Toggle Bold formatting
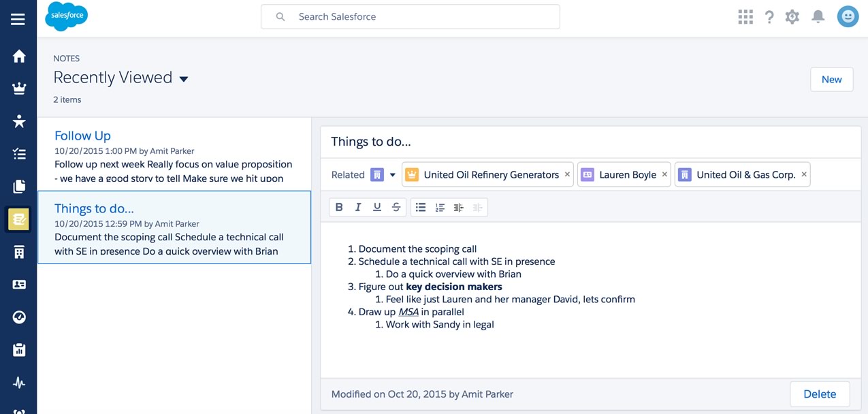868x414 pixels. tap(339, 208)
